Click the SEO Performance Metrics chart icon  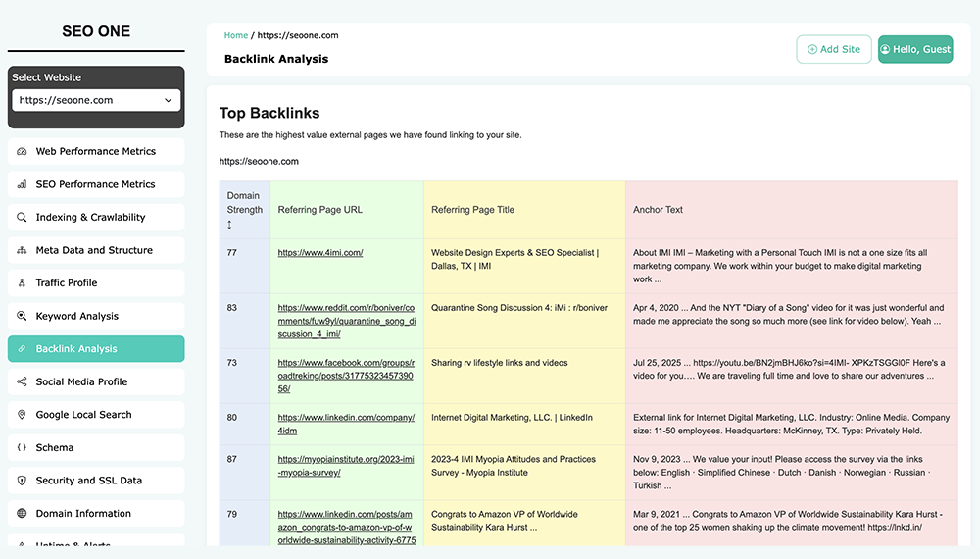click(23, 184)
